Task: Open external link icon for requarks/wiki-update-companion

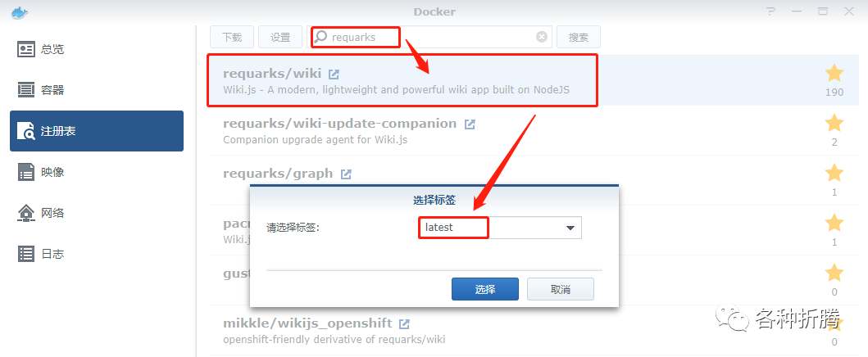Action: tap(470, 124)
